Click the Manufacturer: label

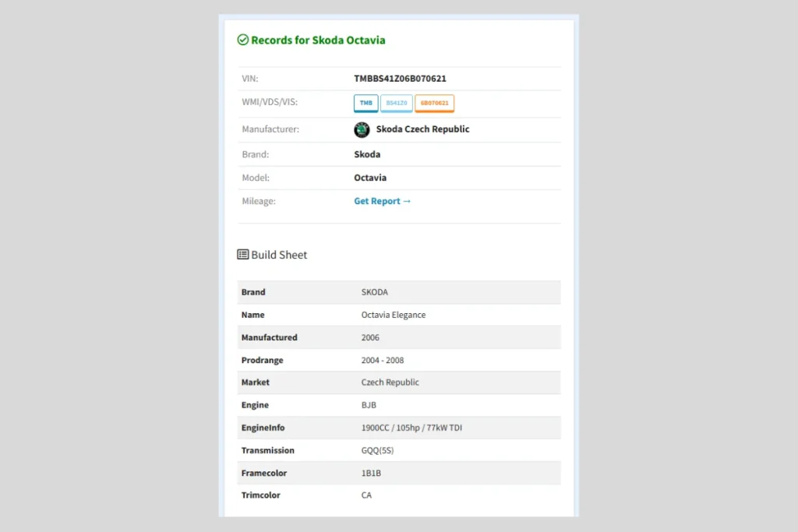[270, 129]
